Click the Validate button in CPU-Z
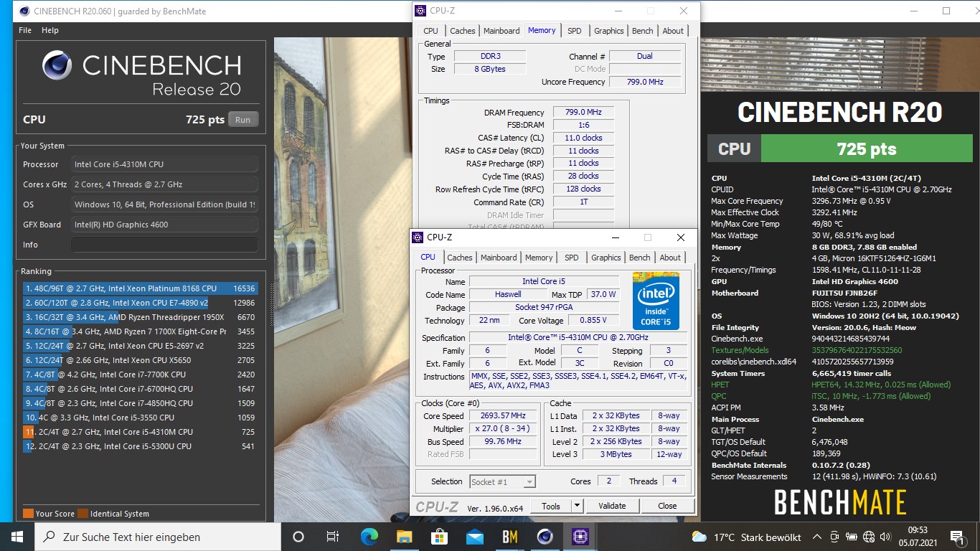 pyautogui.click(x=612, y=506)
